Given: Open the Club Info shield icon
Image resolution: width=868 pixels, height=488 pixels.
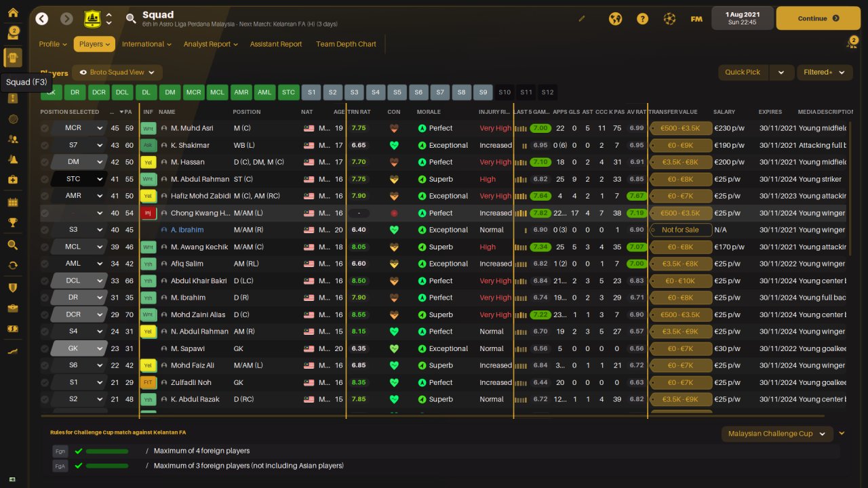Looking at the screenshot, I should [x=13, y=287].
